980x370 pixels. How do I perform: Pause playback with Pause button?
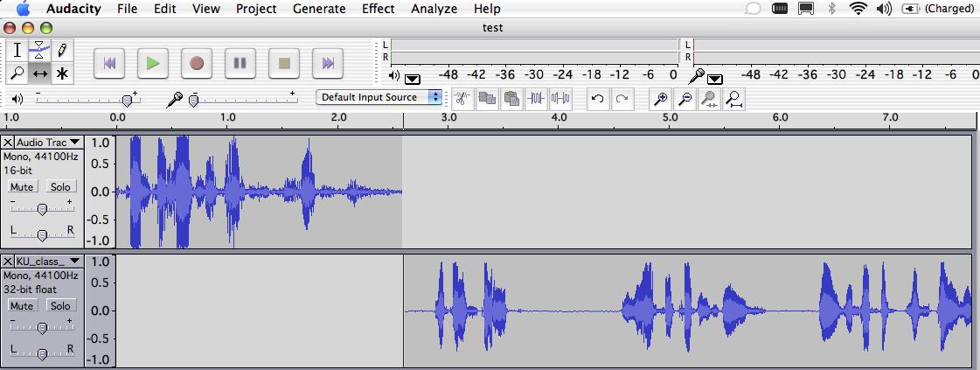tap(240, 63)
